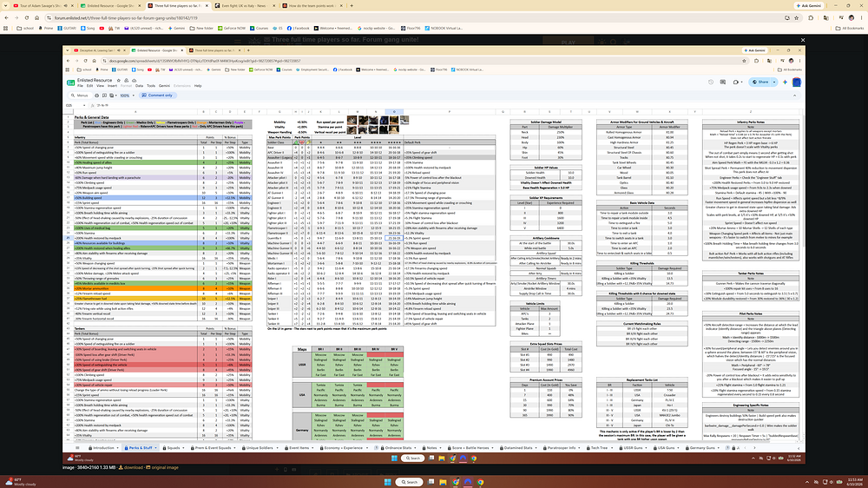Image resolution: width=868 pixels, height=488 pixels.
Task: Open the Windows Start menu
Action: pos(387,482)
